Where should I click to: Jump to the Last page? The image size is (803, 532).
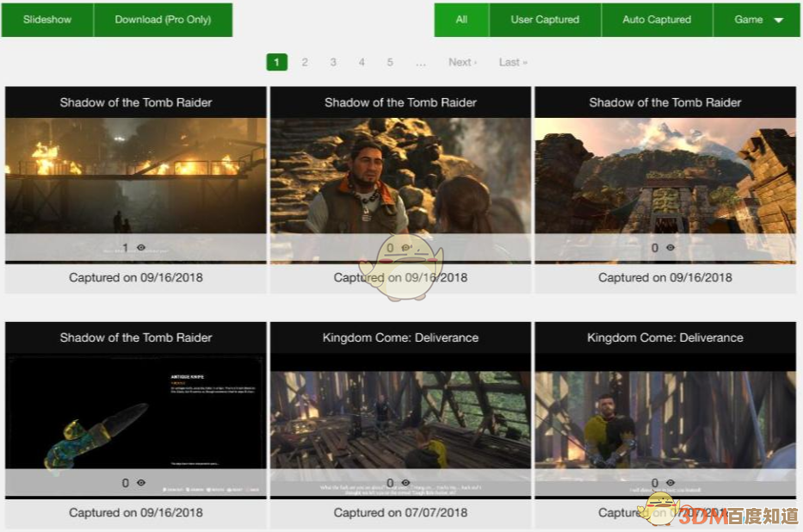(513, 62)
